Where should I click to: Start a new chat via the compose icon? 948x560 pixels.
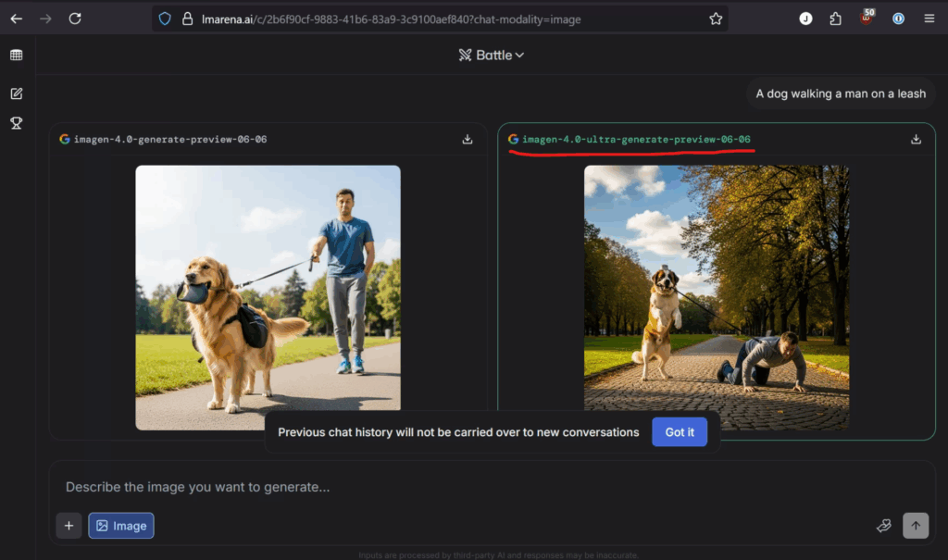point(16,93)
